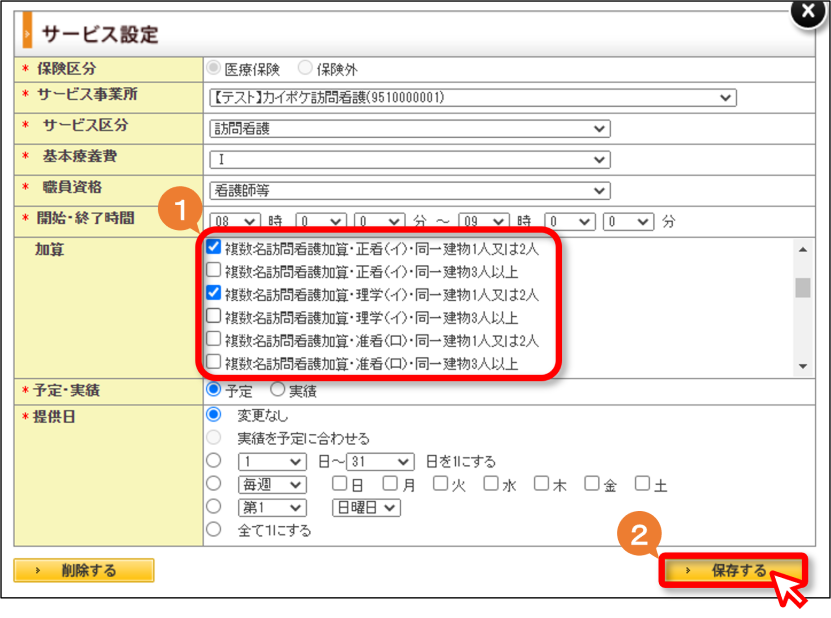This screenshot has width=831, height=618.
Task: Open the 基本療養費 dropdown
Action: pos(410,160)
